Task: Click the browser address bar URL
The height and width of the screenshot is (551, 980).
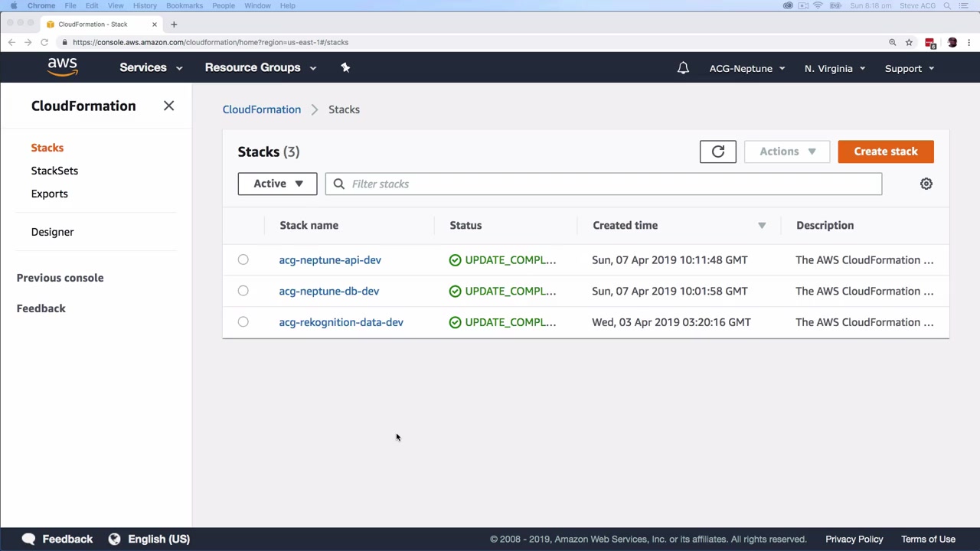Action: 211,42
